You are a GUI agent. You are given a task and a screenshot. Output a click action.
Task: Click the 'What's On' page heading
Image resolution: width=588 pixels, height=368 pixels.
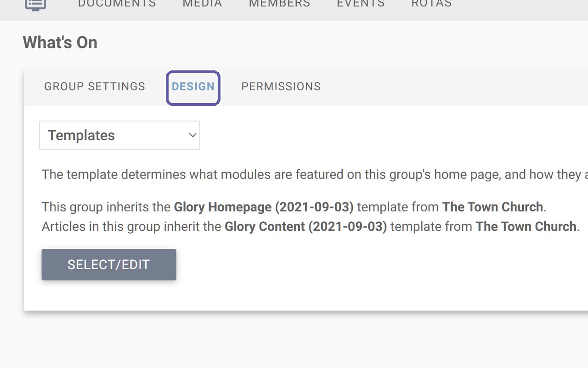point(60,43)
